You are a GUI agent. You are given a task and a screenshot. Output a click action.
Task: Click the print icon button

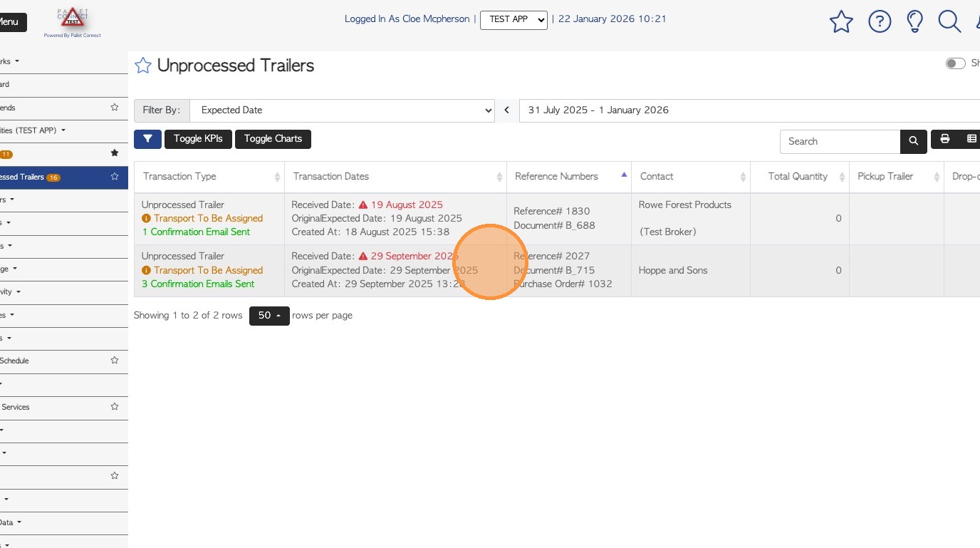945,139
